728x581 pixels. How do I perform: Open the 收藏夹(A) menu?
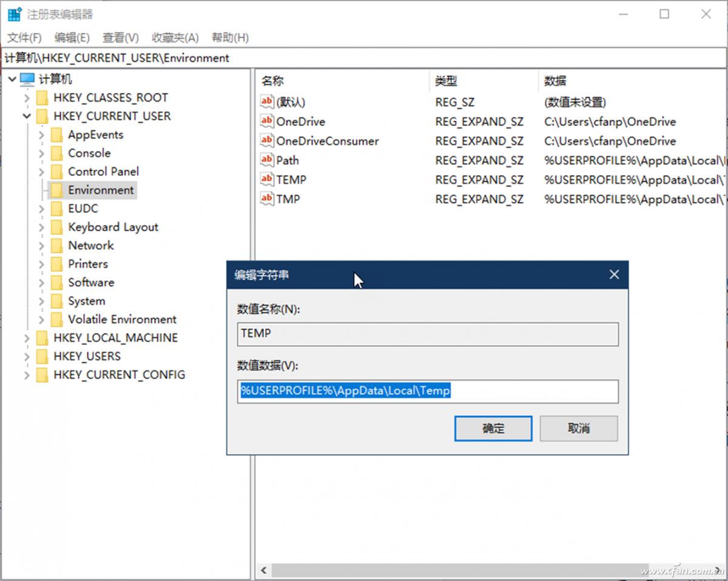click(174, 37)
